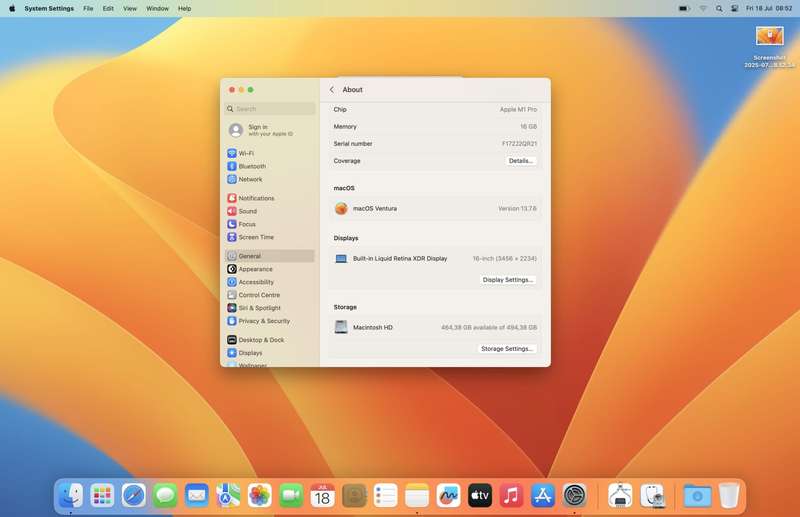Open the File menu
Image resolution: width=800 pixels, height=517 pixels.
(88, 8)
